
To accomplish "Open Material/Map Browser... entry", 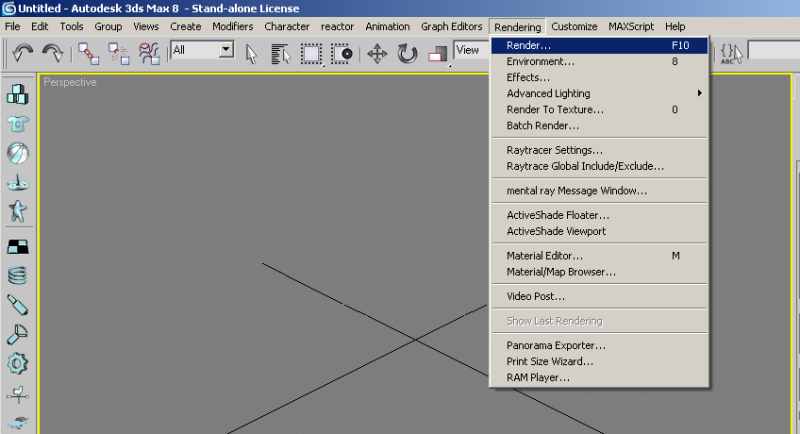I will pos(599,272).
